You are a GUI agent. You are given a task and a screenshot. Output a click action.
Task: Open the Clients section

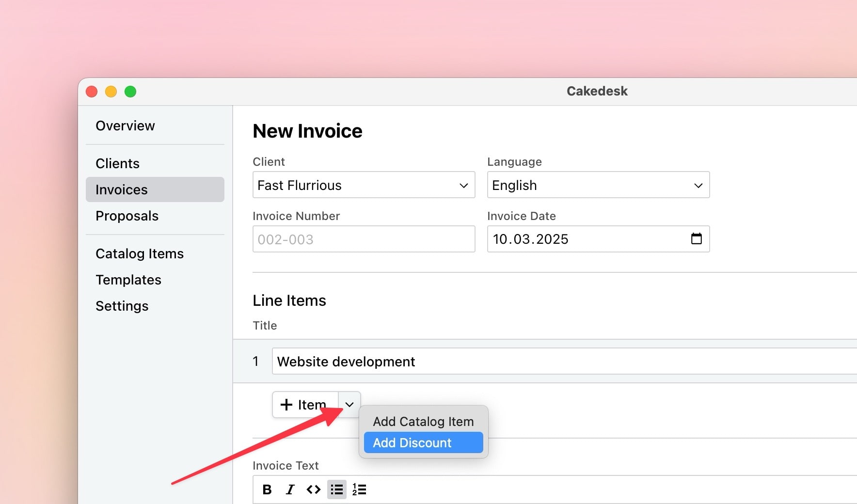click(x=117, y=164)
